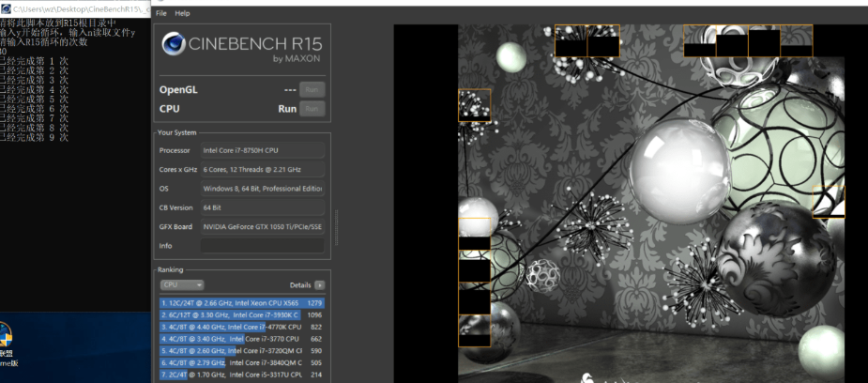
Task: Open the CPU ranking type dropdown
Action: tap(181, 284)
